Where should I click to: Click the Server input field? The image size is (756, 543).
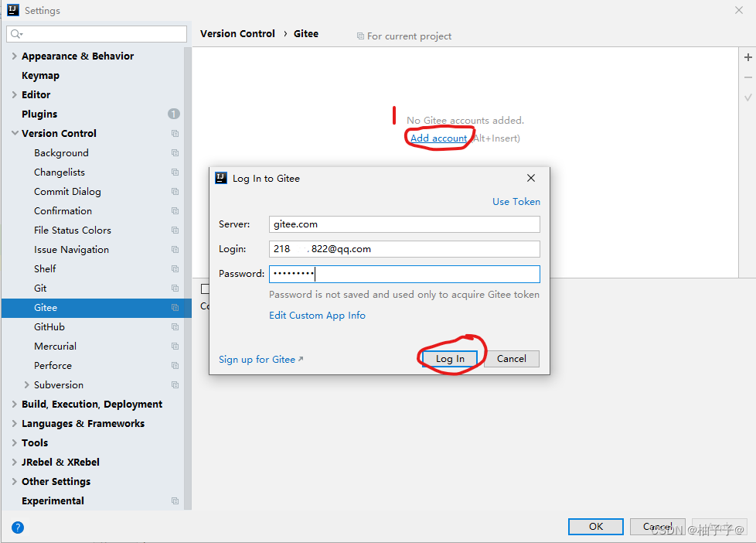click(x=404, y=224)
